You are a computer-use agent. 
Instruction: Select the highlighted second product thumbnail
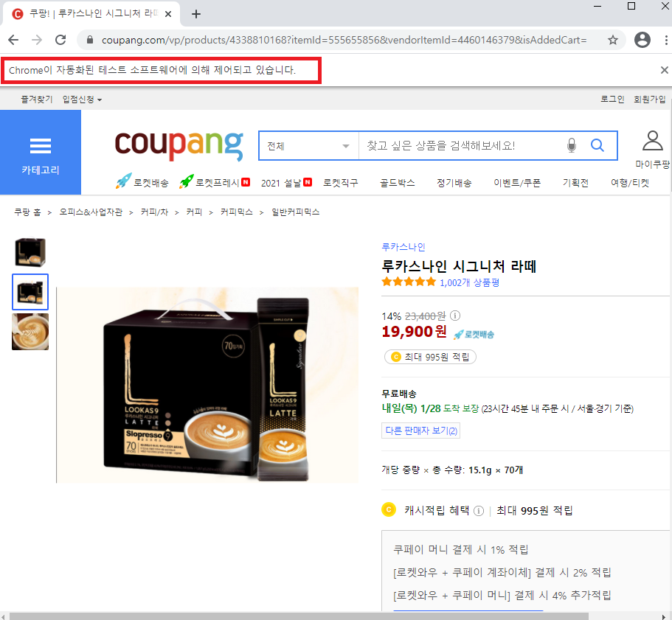[30, 292]
